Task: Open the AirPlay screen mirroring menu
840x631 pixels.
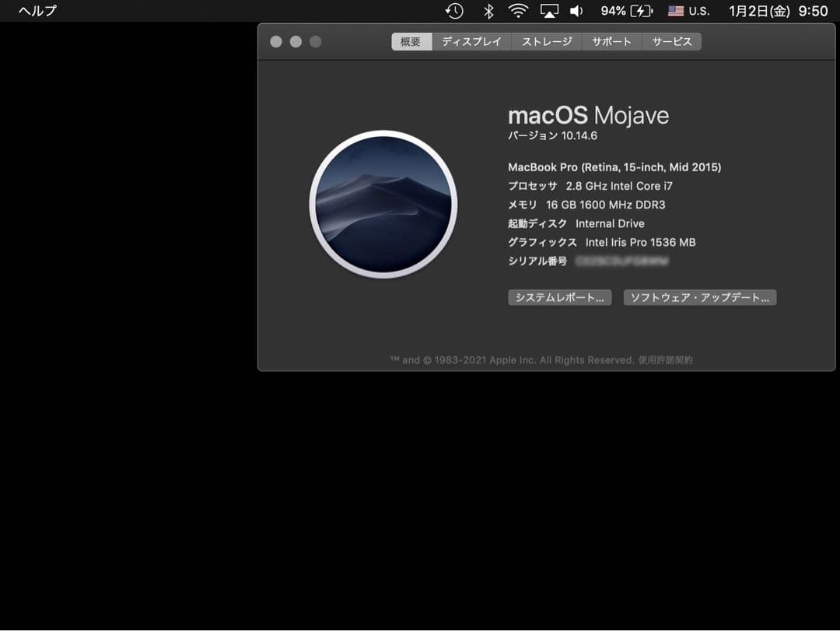Action: tap(550, 11)
